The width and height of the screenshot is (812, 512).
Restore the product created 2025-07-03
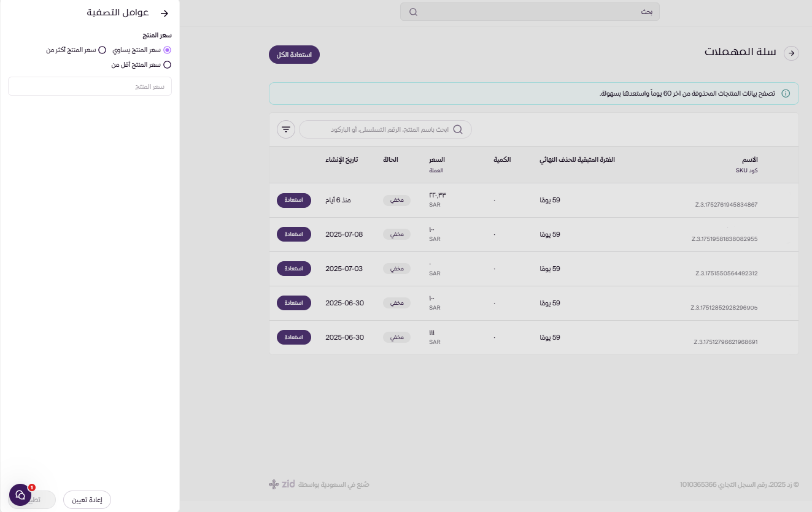click(x=294, y=269)
